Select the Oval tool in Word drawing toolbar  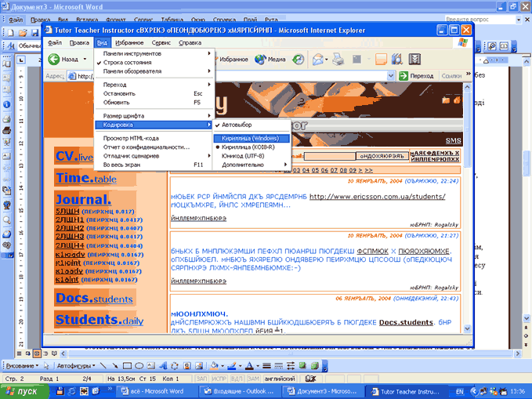coord(139,366)
